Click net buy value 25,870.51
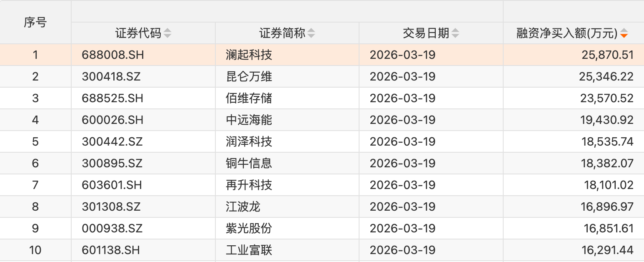This screenshot has width=644, height=262. 607,55
